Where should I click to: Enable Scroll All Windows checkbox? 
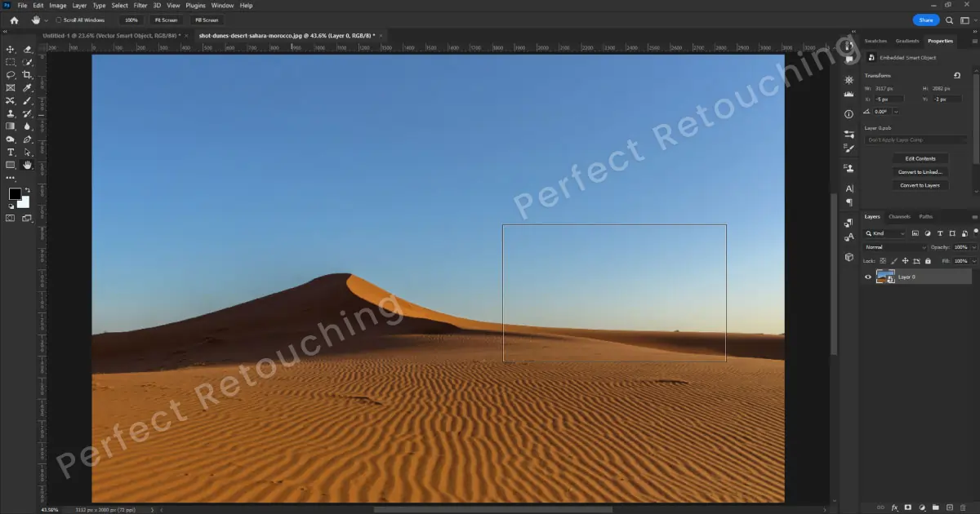[58, 20]
